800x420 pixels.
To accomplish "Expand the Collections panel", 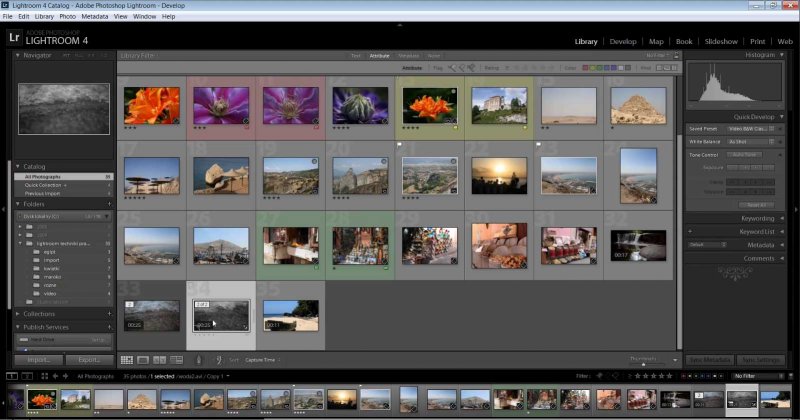I will (40, 313).
